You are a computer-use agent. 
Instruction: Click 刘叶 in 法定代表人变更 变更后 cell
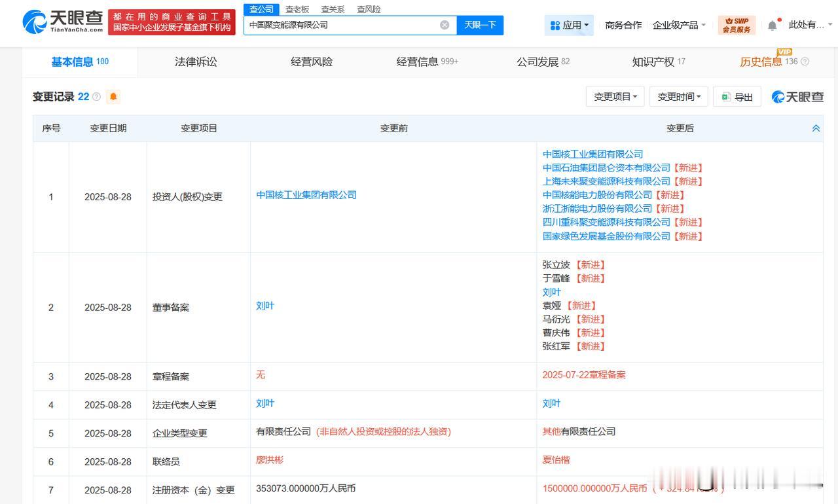[552, 403]
